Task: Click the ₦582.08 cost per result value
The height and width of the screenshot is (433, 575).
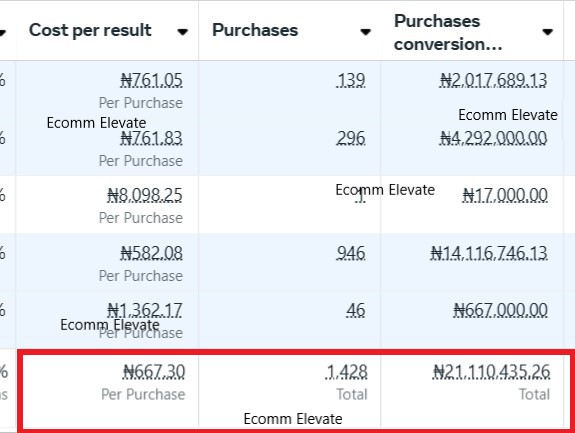Action: pos(151,253)
